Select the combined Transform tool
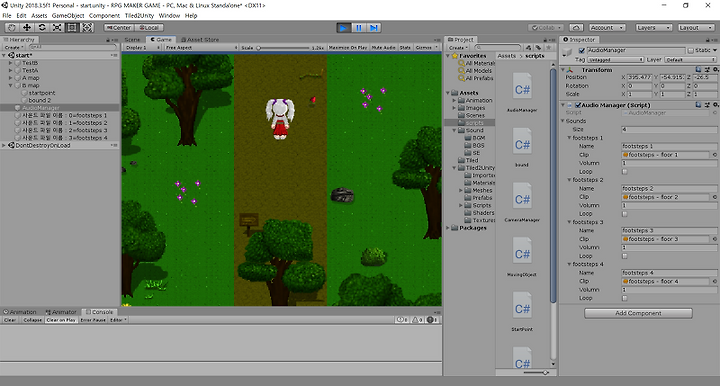 [x=87, y=28]
